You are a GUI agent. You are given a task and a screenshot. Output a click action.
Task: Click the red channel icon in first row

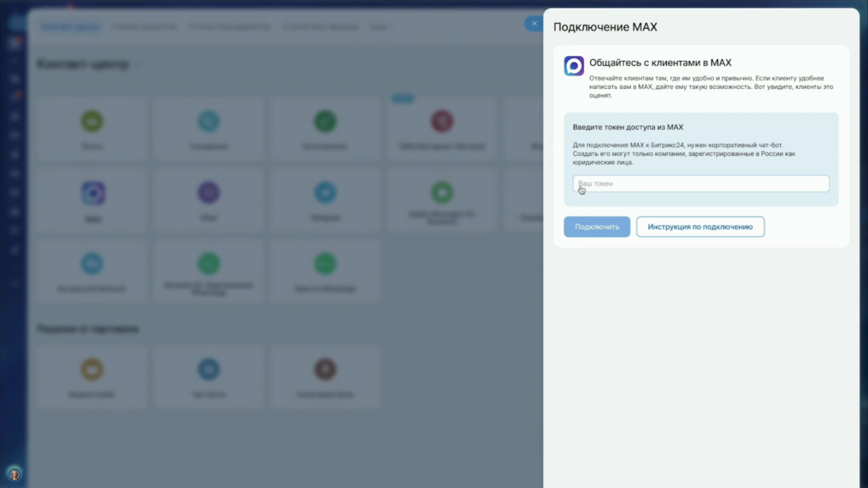tap(442, 121)
